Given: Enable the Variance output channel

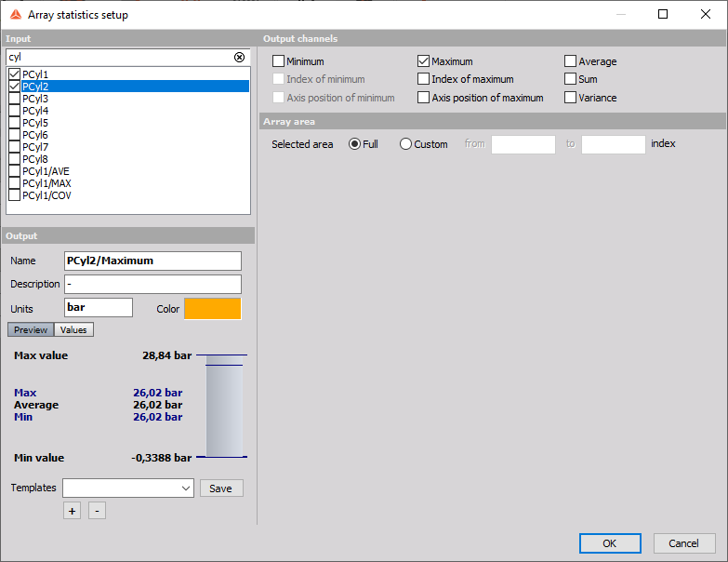Looking at the screenshot, I should [570, 98].
